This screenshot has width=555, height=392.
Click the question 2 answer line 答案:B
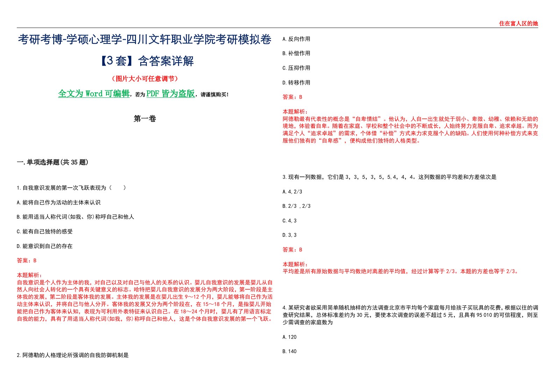coord(292,97)
